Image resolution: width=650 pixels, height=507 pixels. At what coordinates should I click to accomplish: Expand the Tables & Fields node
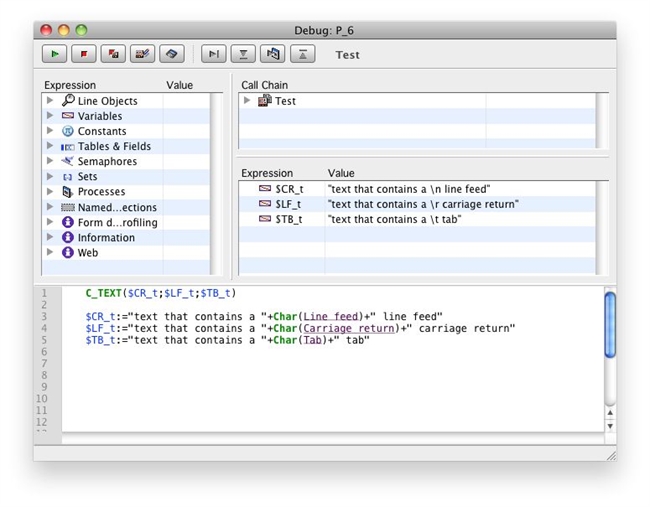pos(50,146)
